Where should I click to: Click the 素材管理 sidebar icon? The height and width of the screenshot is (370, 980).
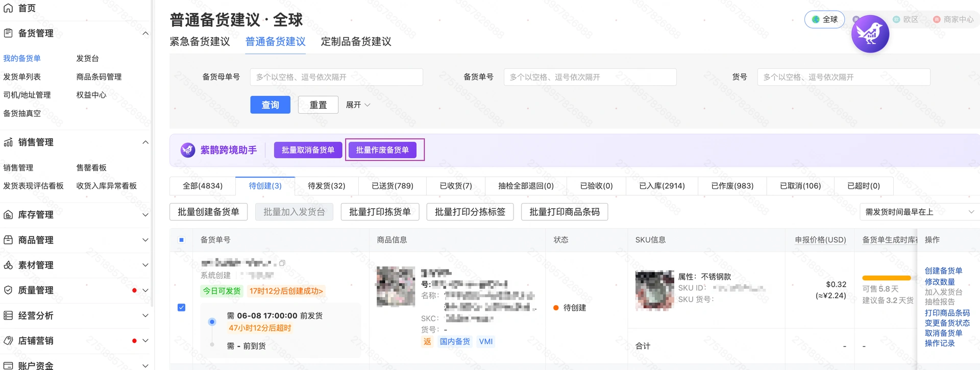8,265
